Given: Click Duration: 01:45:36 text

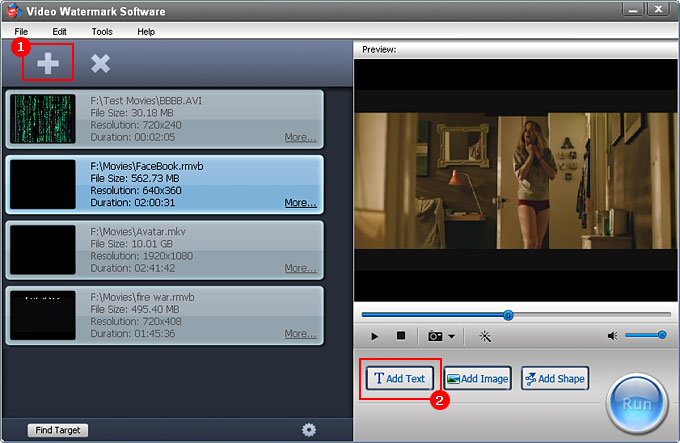Looking at the screenshot, I should 132,333.
